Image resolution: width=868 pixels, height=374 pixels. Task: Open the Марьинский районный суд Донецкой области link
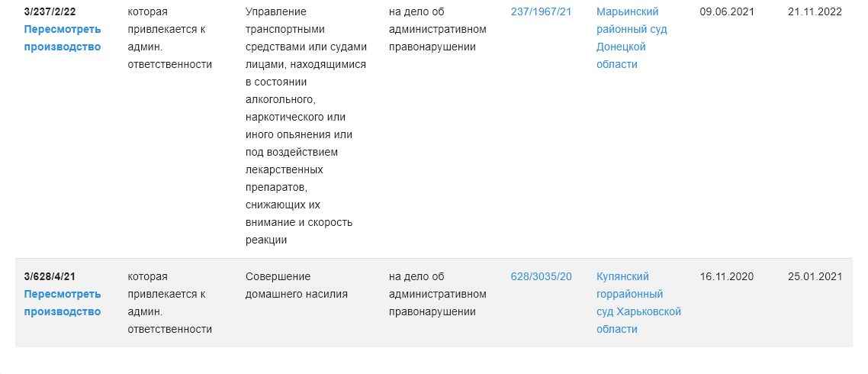[x=627, y=38]
